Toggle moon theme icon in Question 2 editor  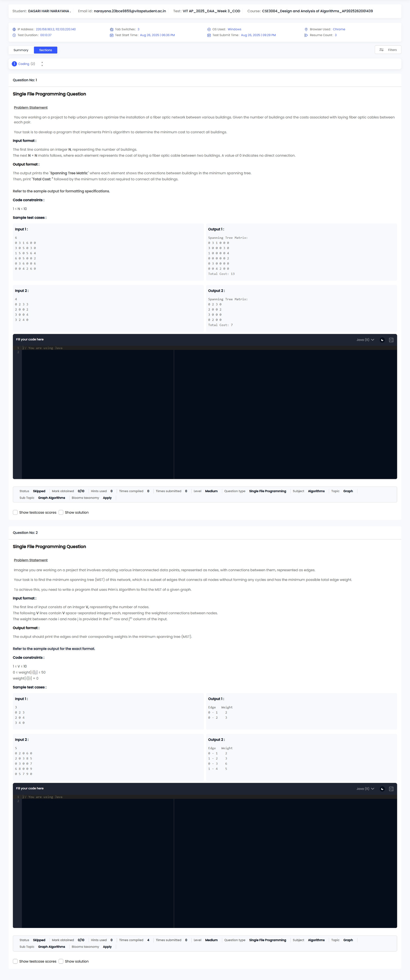coord(382,789)
